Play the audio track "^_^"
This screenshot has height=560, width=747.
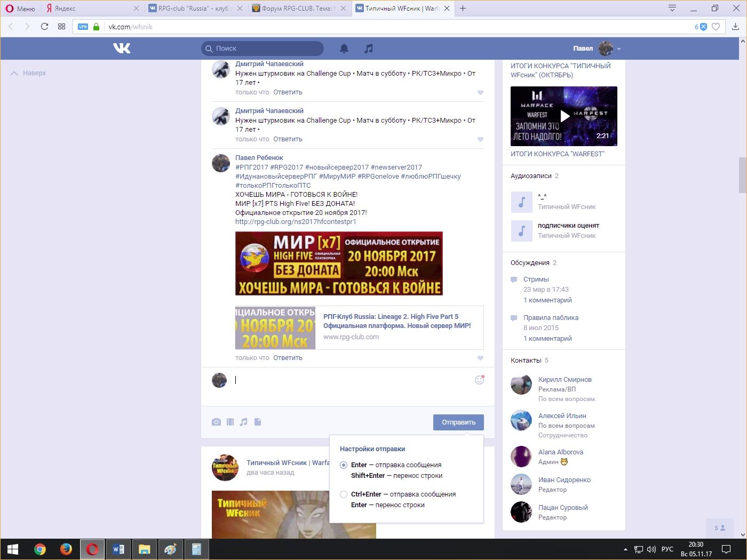tap(521, 202)
